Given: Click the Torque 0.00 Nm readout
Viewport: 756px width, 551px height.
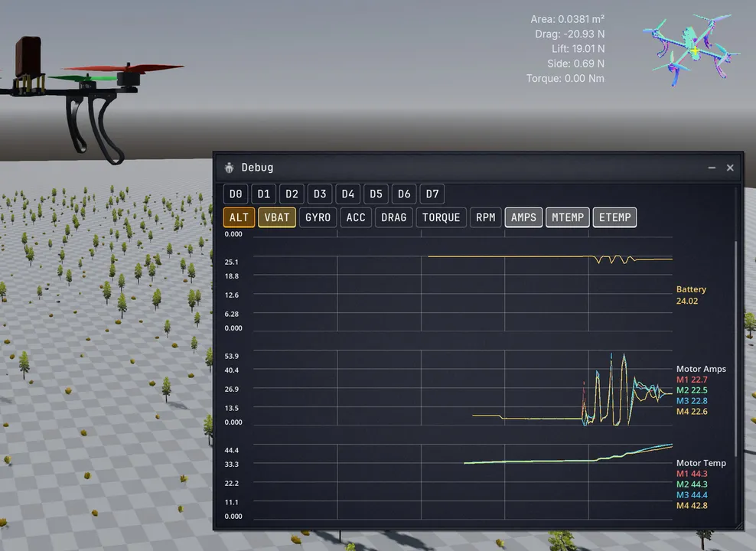Looking at the screenshot, I should (x=565, y=79).
